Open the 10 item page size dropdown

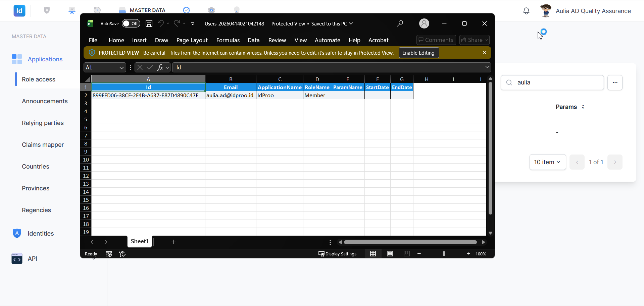pyautogui.click(x=547, y=162)
